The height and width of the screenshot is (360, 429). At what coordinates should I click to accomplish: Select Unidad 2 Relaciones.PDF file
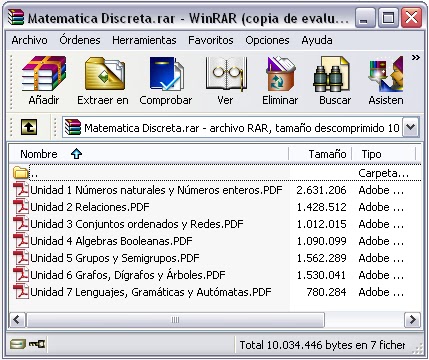[90, 207]
